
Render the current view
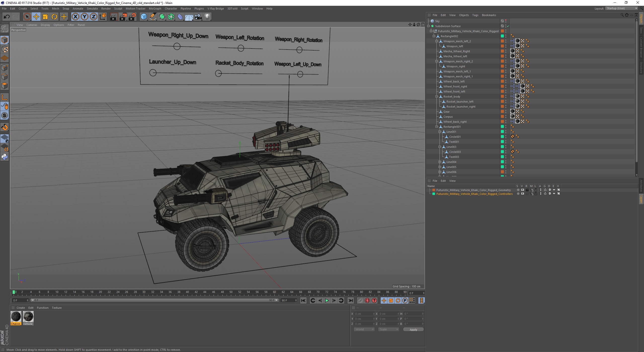coord(114,17)
